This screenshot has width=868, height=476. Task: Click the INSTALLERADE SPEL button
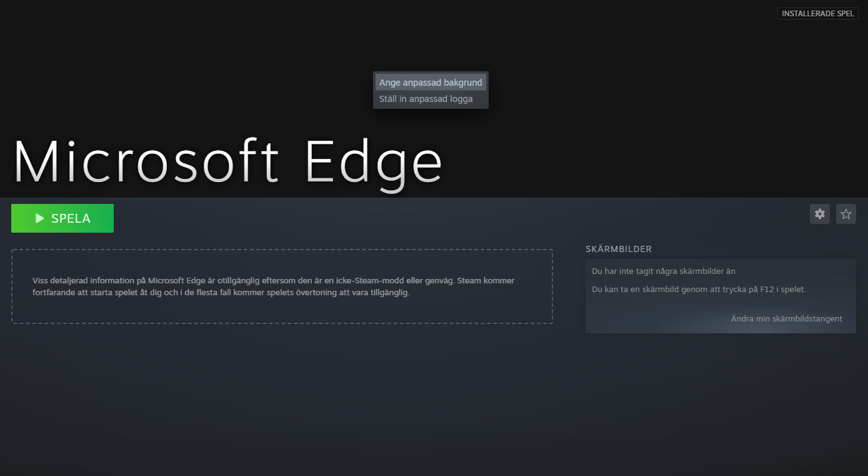coord(817,14)
